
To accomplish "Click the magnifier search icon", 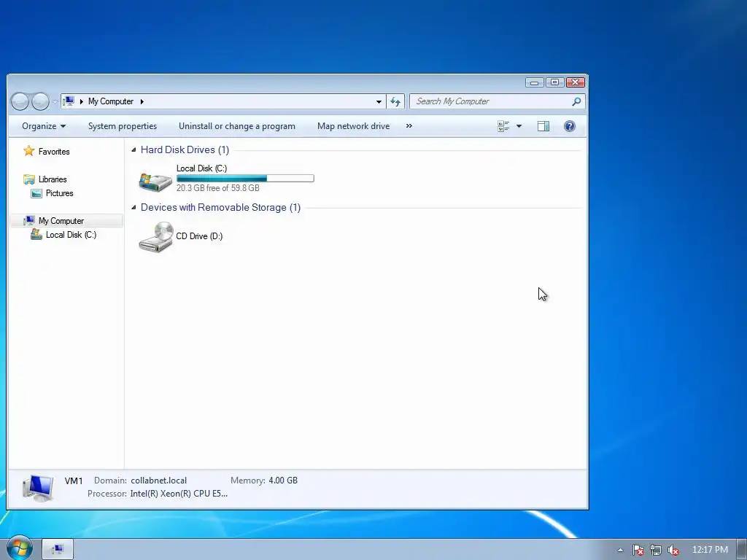I will [x=576, y=101].
